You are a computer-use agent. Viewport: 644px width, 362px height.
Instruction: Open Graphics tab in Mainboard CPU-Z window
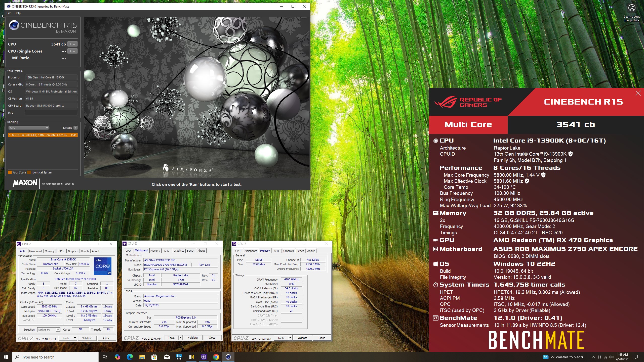179,251
